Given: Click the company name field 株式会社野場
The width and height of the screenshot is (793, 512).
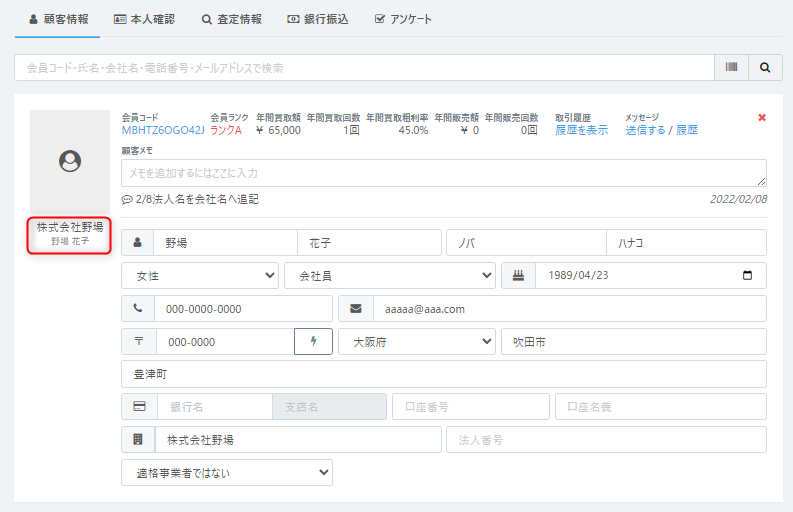Looking at the screenshot, I should (298, 440).
